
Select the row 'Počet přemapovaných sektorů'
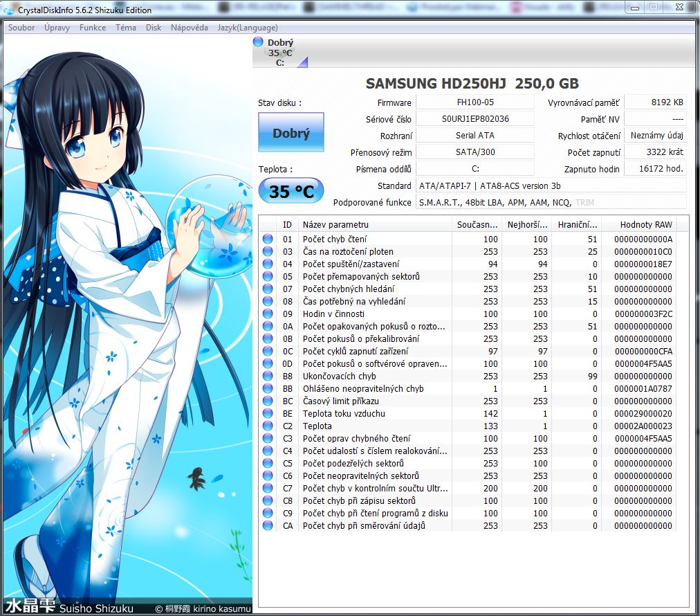468,276
